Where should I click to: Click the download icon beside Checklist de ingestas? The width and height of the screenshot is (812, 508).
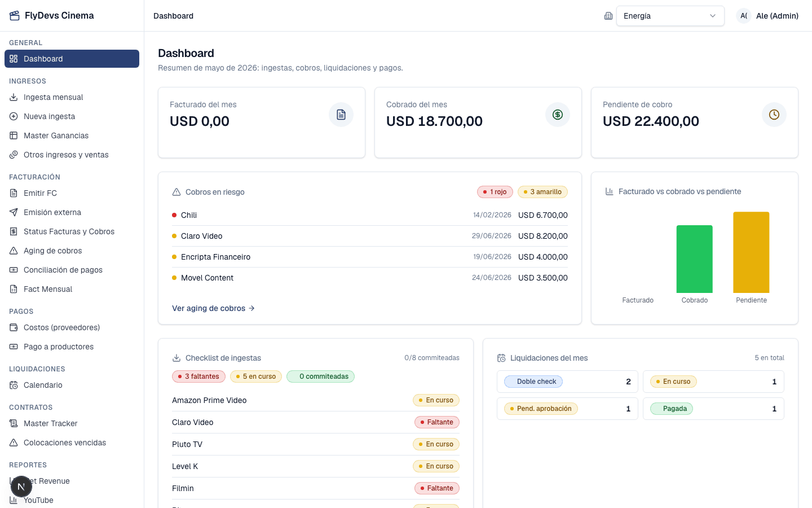(x=176, y=358)
